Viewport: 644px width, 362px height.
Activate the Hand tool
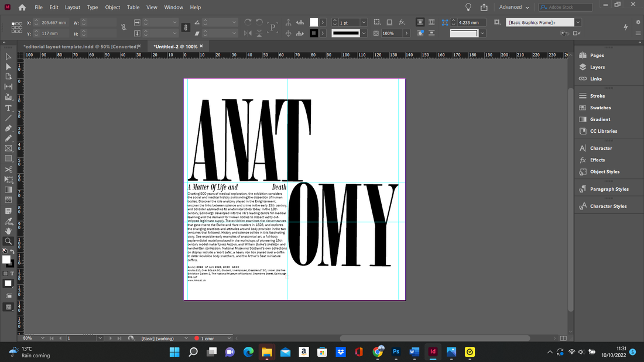point(8,231)
